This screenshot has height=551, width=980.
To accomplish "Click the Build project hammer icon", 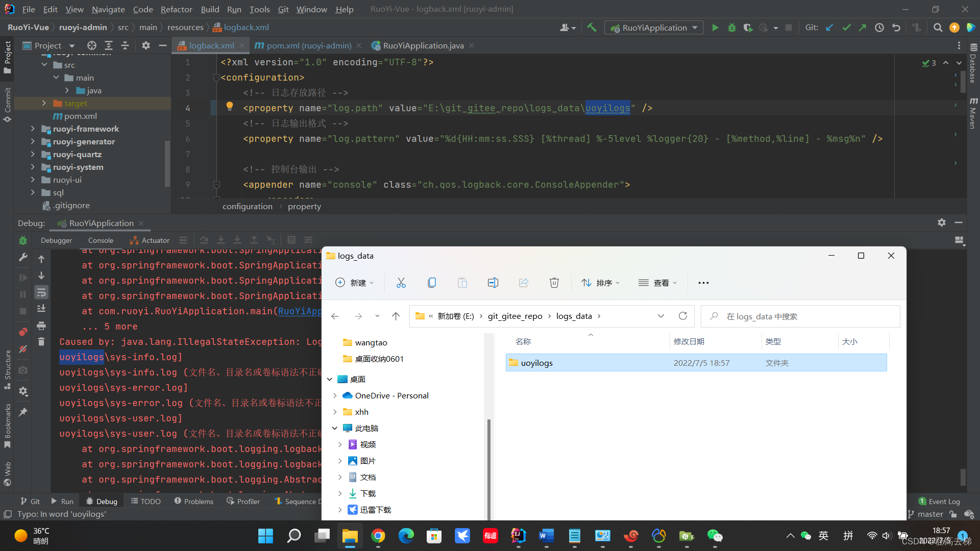I will coord(592,28).
